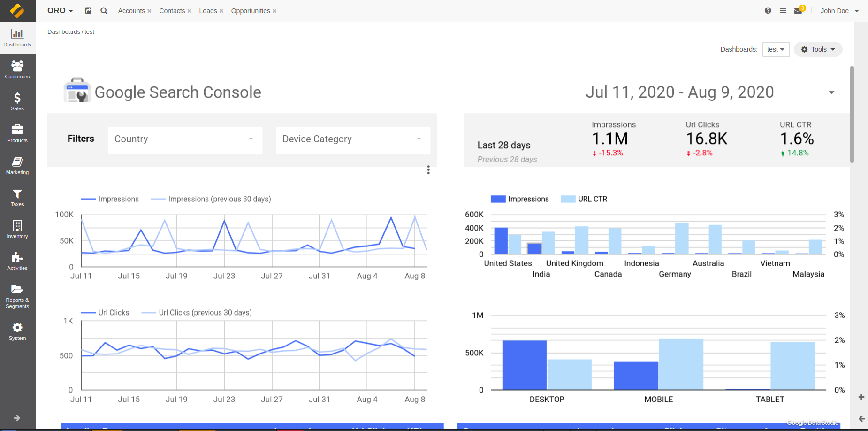Click the Tools button
This screenshot has height=431, width=868.
818,49
